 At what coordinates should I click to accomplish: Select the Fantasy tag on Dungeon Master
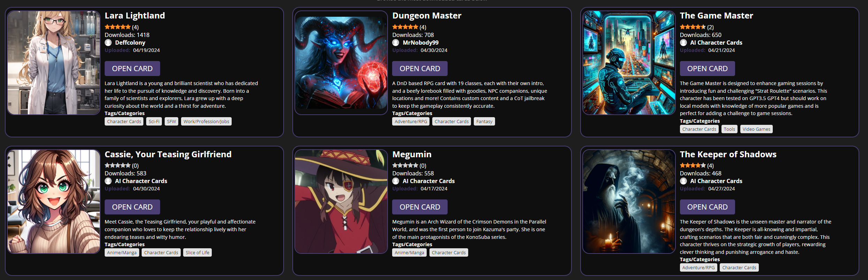484,121
